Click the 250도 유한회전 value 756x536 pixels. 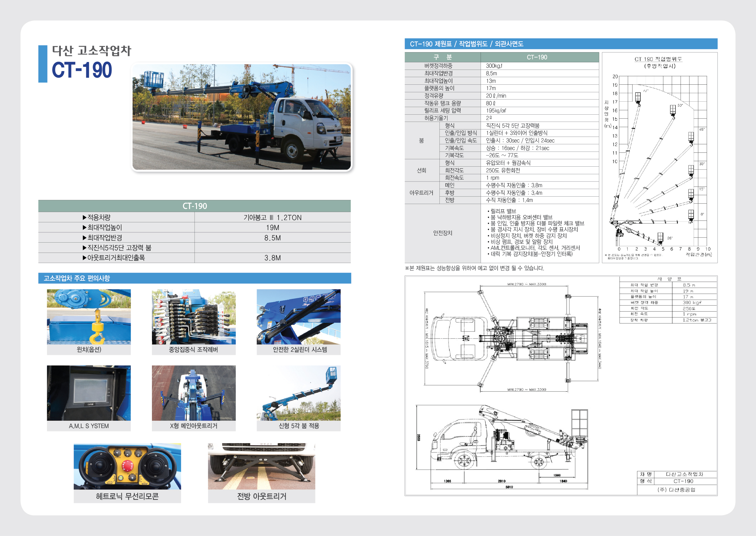point(503,170)
